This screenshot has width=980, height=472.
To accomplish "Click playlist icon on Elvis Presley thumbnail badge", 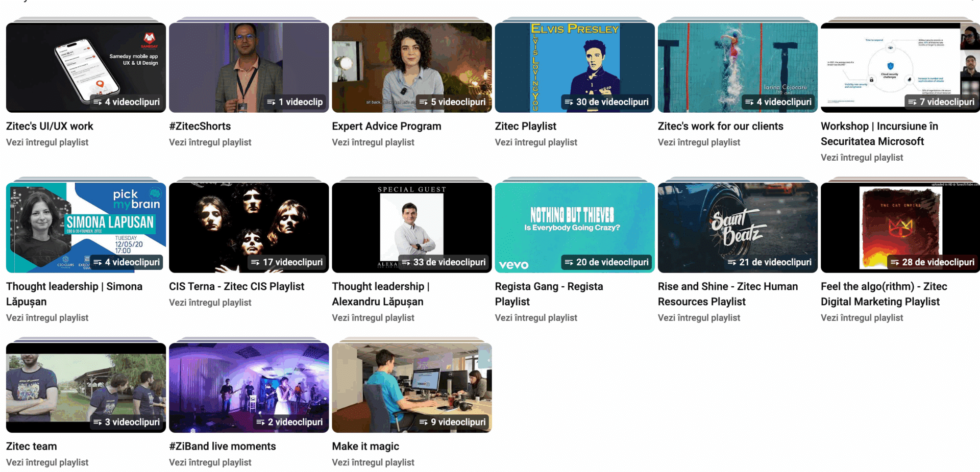I will pyautogui.click(x=569, y=103).
